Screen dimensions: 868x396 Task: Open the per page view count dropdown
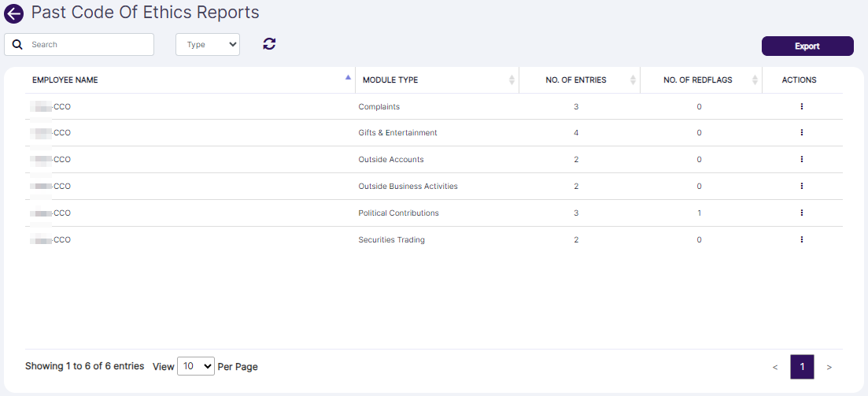196,366
